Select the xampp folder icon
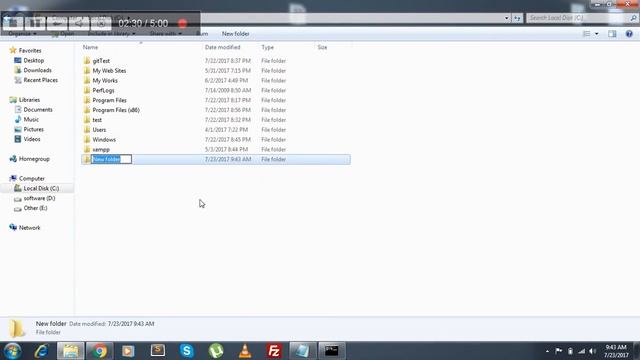 pyautogui.click(x=87, y=149)
